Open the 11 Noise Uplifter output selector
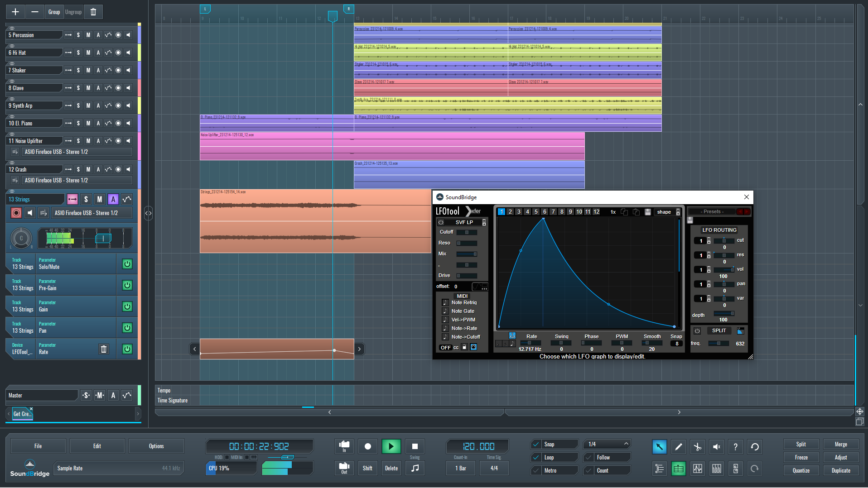Viewport: 868px width, 488px height. [77, 152]
